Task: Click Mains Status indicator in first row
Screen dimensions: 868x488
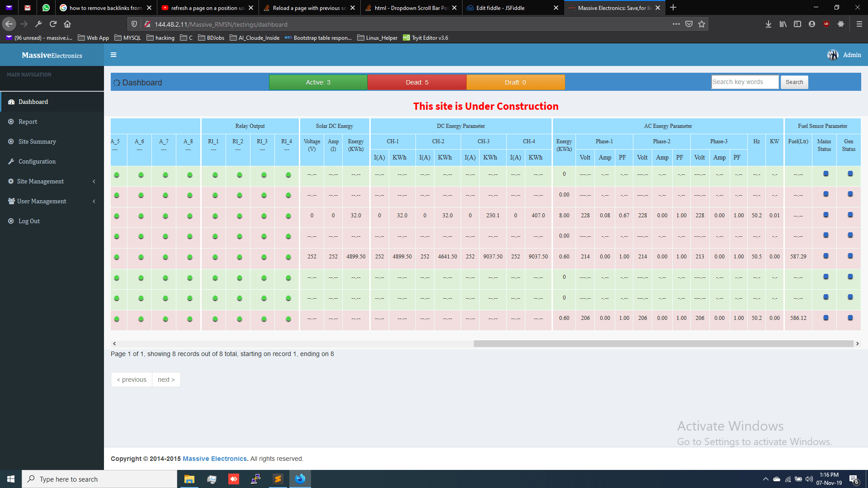Action: coord(826,174)
